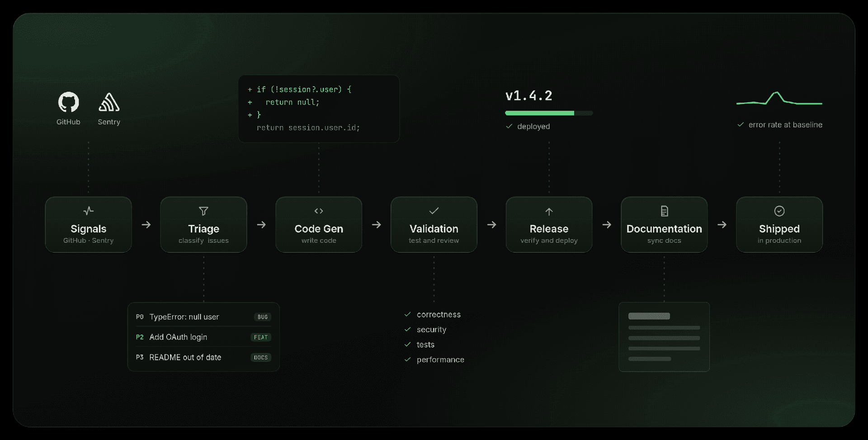Viewport: 868px width, 440px height.
Task: Click the DOCS tag
Action: (261, 357)
